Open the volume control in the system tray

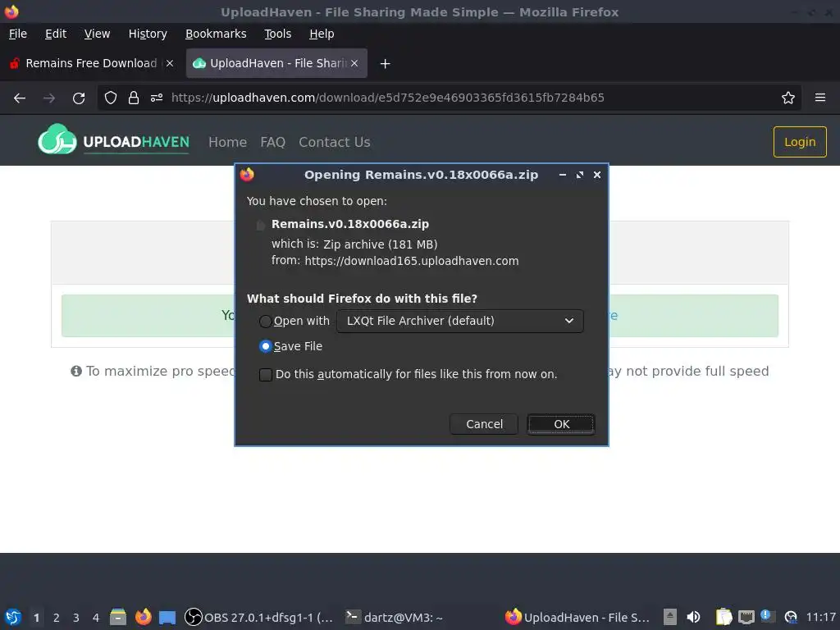click(693, 617)
